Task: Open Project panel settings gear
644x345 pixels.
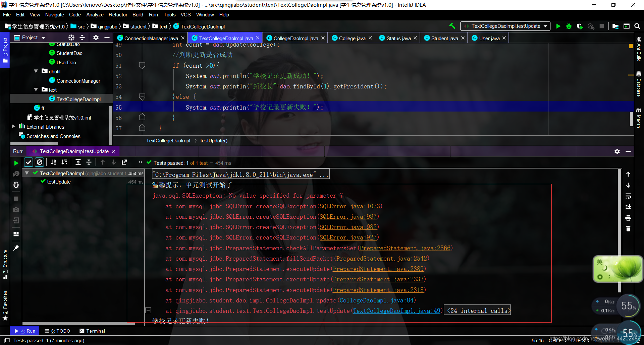Action: (96, 38)
